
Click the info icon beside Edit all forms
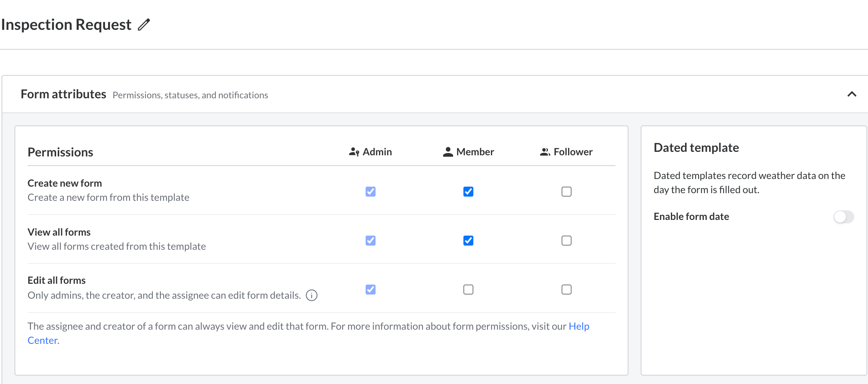pyautogui.click(x=311, y=296)
